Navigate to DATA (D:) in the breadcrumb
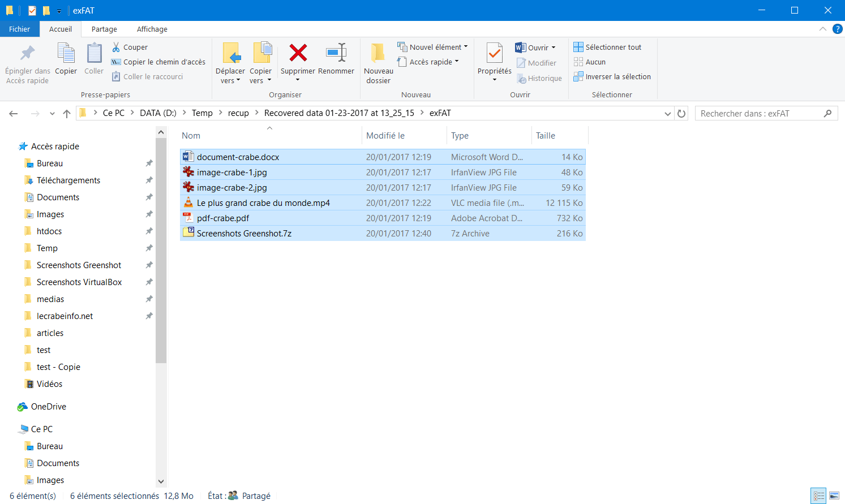Image resolution: width=845 pixels, height=504 pixels. pyautogui.click(x=158, y=113)
